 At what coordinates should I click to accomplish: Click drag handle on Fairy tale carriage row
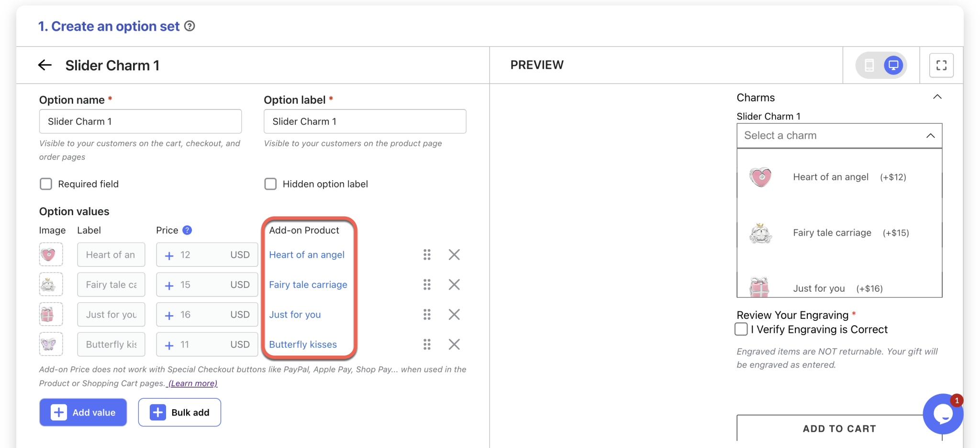tap(427, 284)
